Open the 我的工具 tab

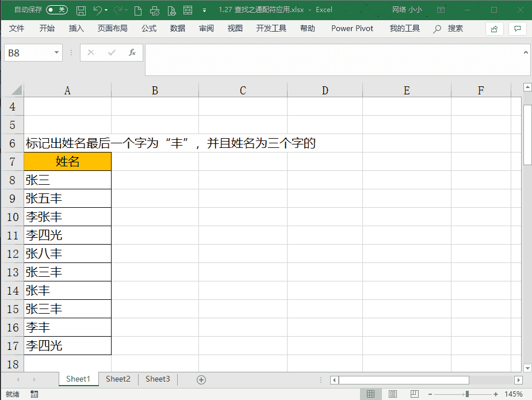[405, 29]
